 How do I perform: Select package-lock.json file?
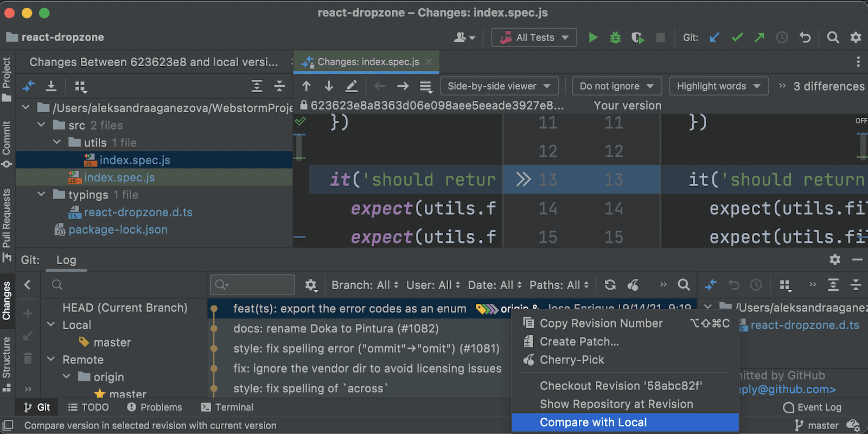point(118,229)
